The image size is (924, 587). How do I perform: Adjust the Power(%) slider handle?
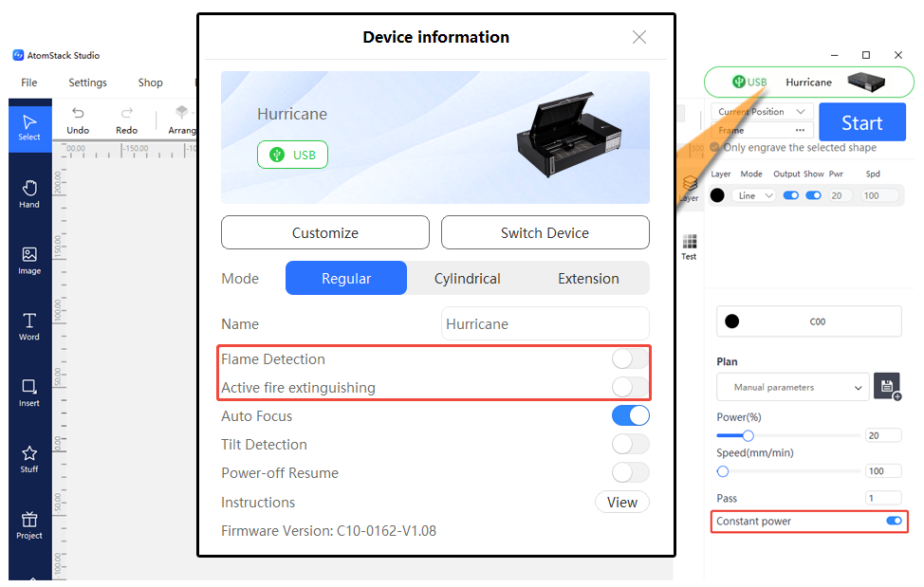tap(748, 435)
